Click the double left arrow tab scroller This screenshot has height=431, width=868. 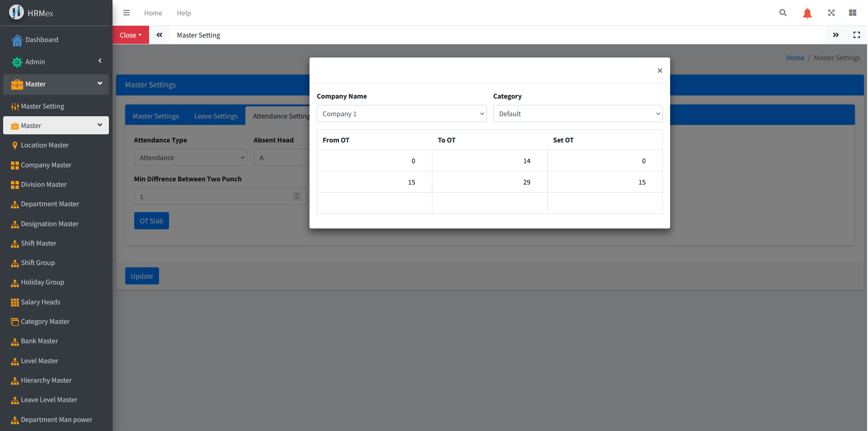[x=160, y=35]
